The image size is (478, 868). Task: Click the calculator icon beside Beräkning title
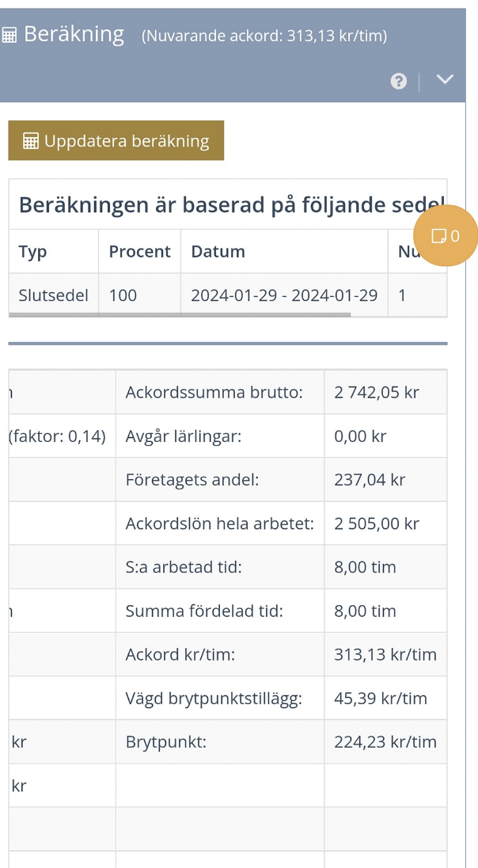pos(10,36)
